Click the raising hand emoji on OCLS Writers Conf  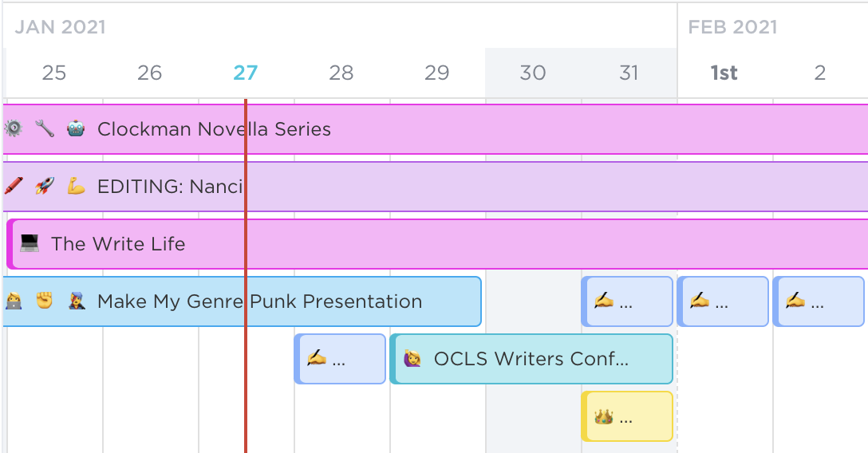pyautogui.click(x=412, y=358)
